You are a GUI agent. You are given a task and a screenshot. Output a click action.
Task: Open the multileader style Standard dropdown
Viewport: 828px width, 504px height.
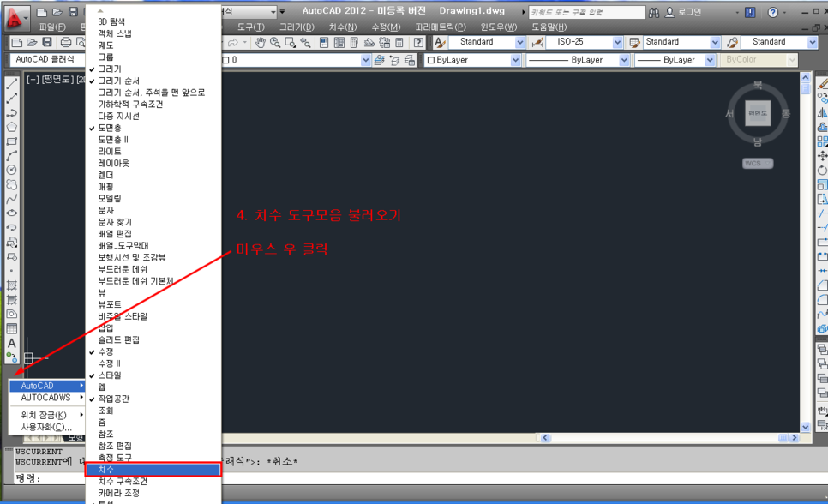[813, 42]
